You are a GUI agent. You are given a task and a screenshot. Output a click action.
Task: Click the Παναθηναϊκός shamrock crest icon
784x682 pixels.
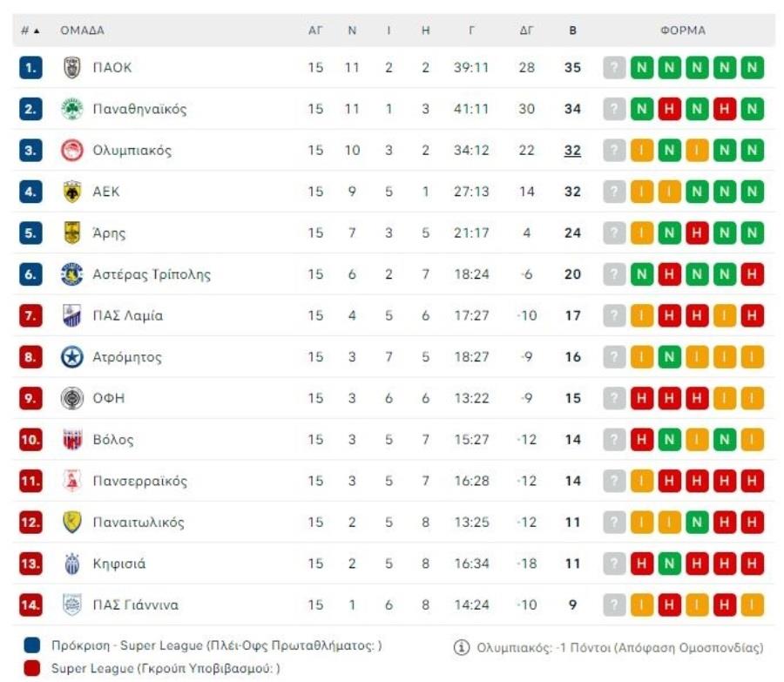(72, 109)
